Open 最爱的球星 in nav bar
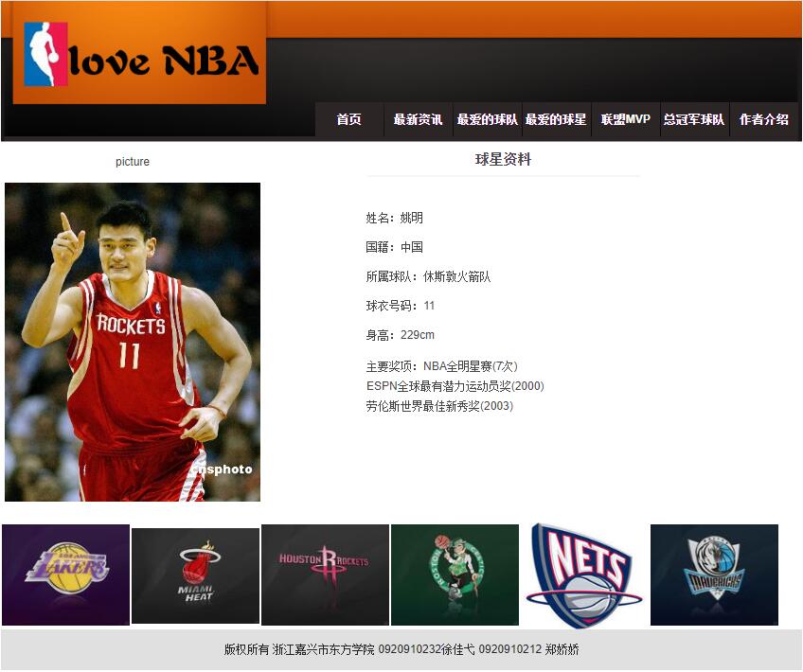The width and height of the screenshot is (803, 672). [x=556, y=120]
